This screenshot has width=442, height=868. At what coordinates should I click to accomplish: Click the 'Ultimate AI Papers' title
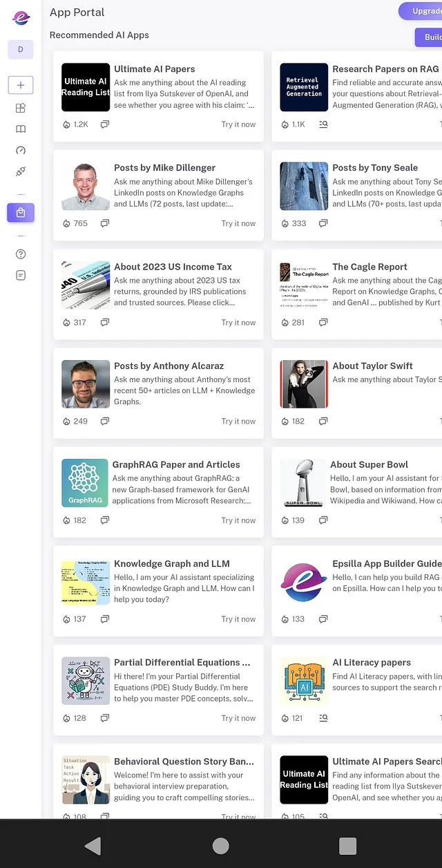click(x=155, y=69)
